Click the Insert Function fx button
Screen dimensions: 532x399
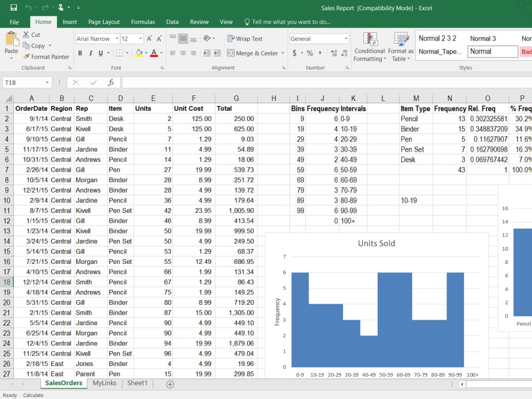click(112, 82)
